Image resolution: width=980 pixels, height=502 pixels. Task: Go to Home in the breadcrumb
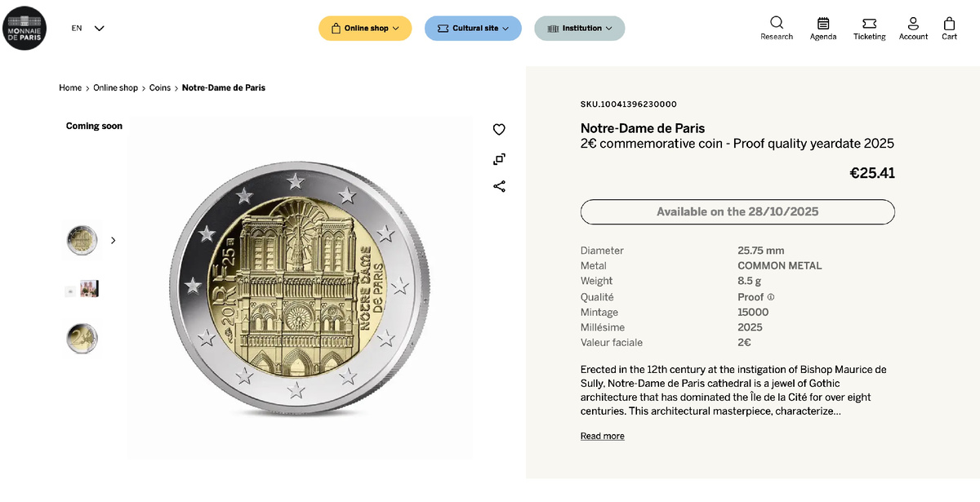tap(70, 87)
